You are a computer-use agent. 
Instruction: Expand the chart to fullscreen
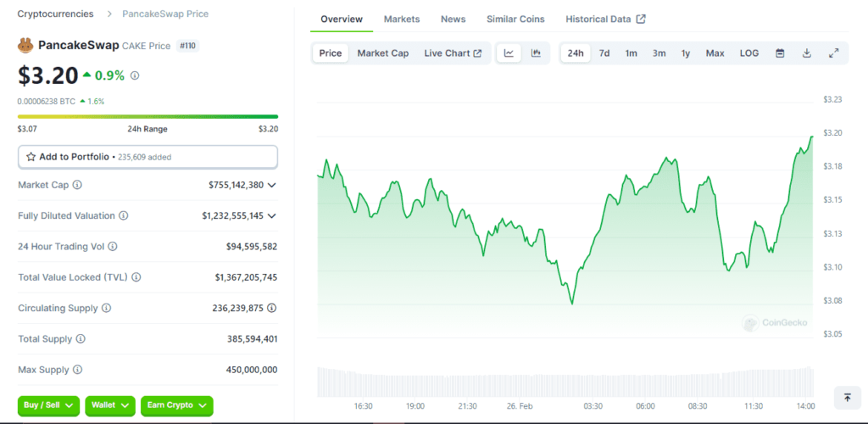(x=834, y=53)
